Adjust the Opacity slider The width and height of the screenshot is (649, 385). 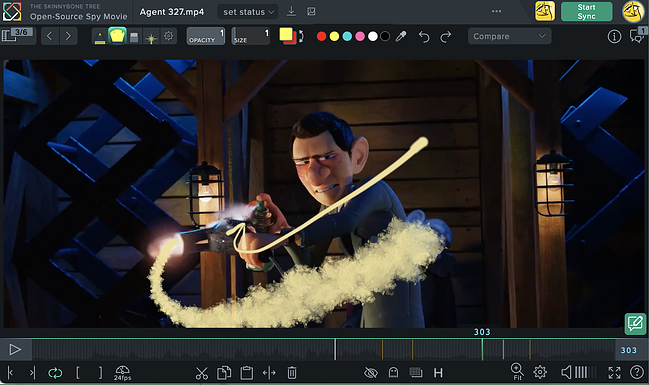pos(206,36)
